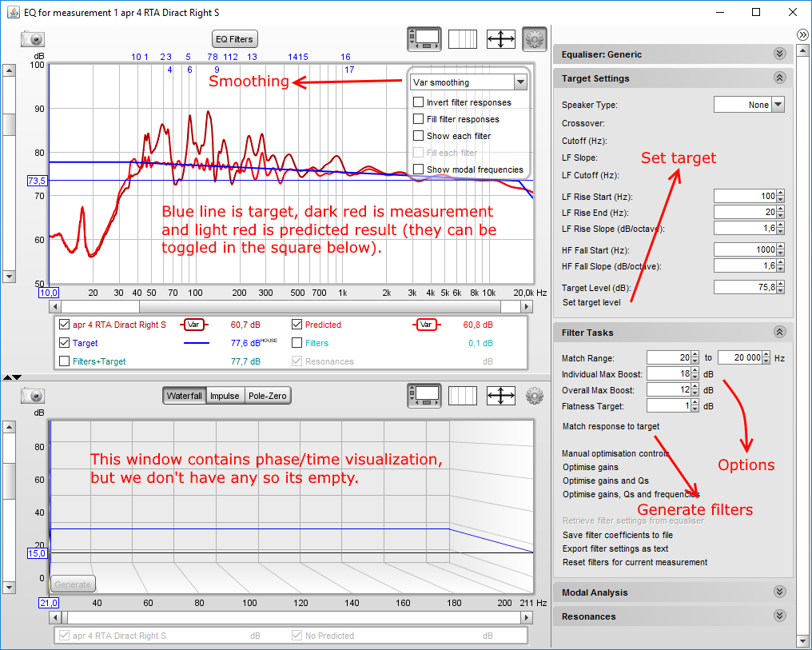
Task: Click the upper graph scrollbars toggle icon
Action: click(x=424, y=38)
